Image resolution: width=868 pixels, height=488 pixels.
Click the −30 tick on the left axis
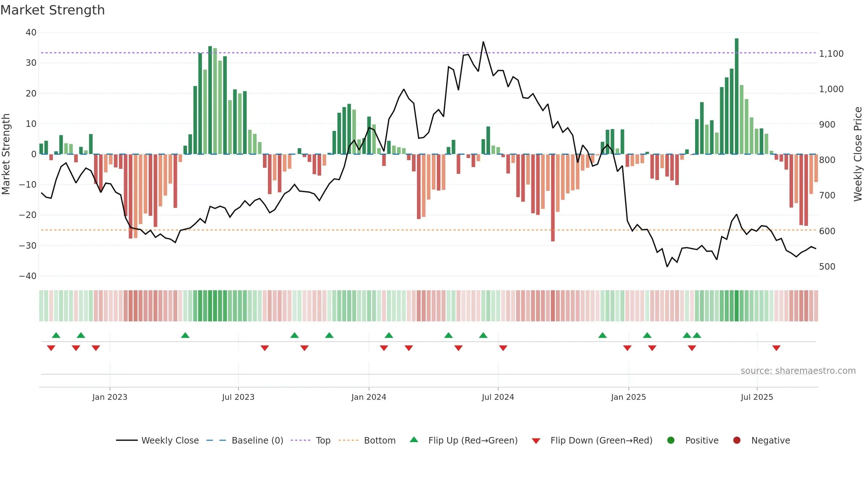28,246
